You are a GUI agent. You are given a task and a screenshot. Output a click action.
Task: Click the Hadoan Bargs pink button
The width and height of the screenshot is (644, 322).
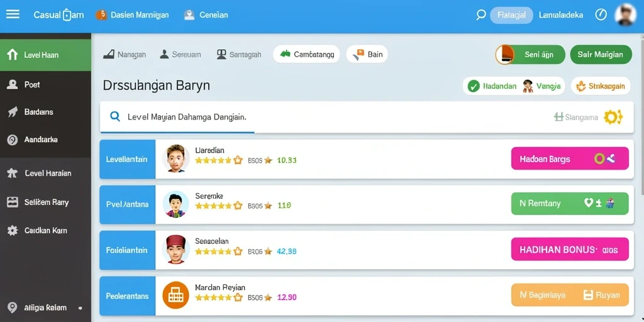[x=570, y=158]
